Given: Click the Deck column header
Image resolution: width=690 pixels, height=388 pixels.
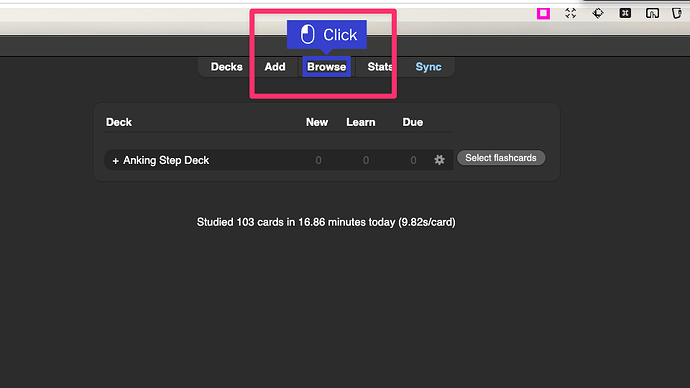Looking at the screenshot, I should 119,122.
